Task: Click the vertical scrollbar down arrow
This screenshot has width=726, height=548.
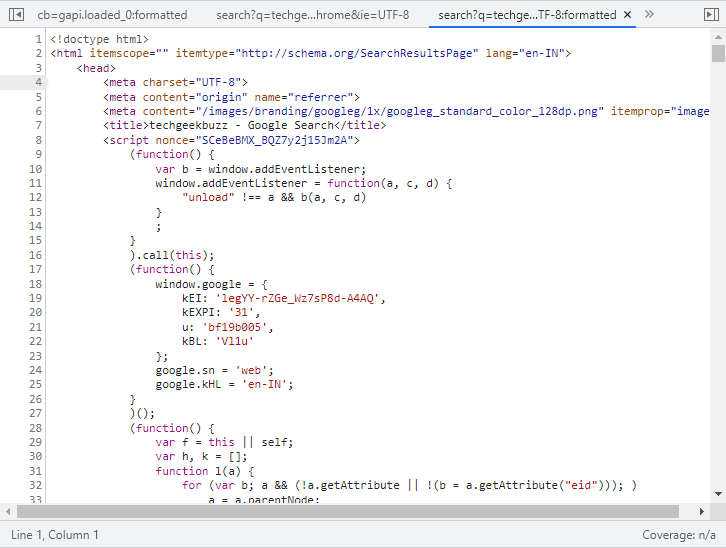Action: [718, 494]
